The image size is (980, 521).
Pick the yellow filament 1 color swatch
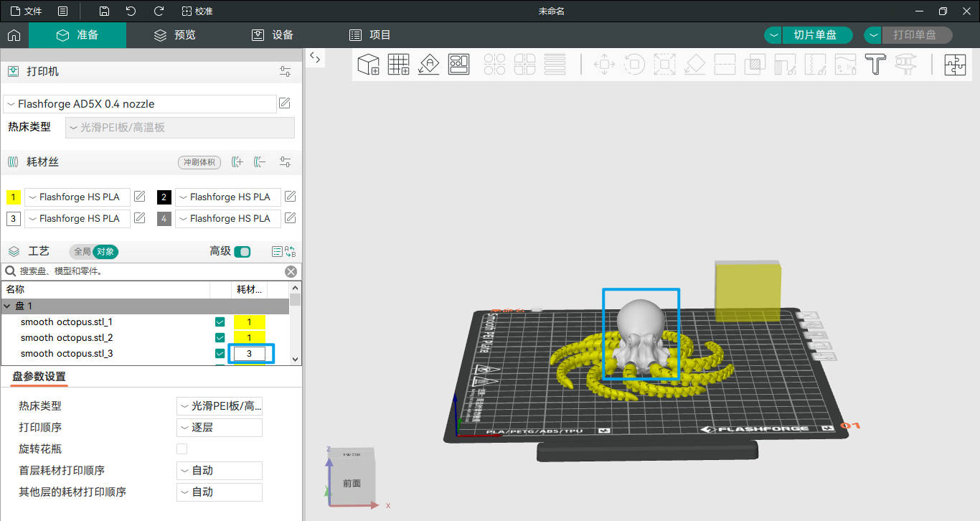coord(13,197)
